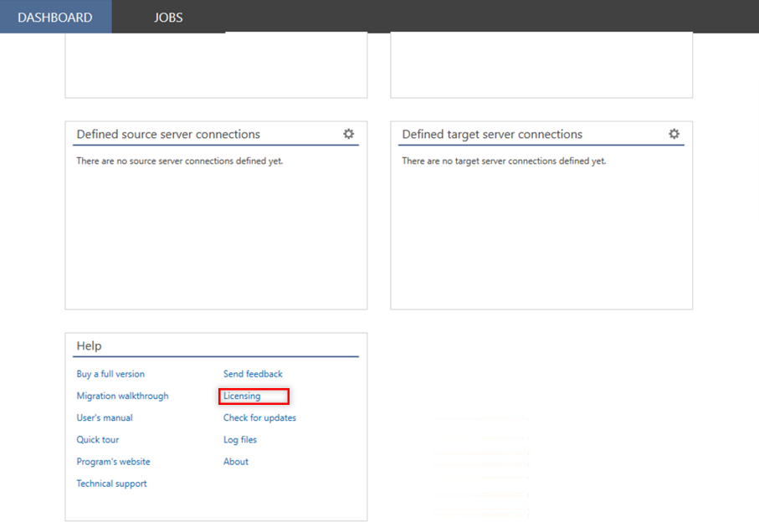Open target server connections gear settings
The width and height of the screenshot is (759, 532).
(x=674, y=134)
